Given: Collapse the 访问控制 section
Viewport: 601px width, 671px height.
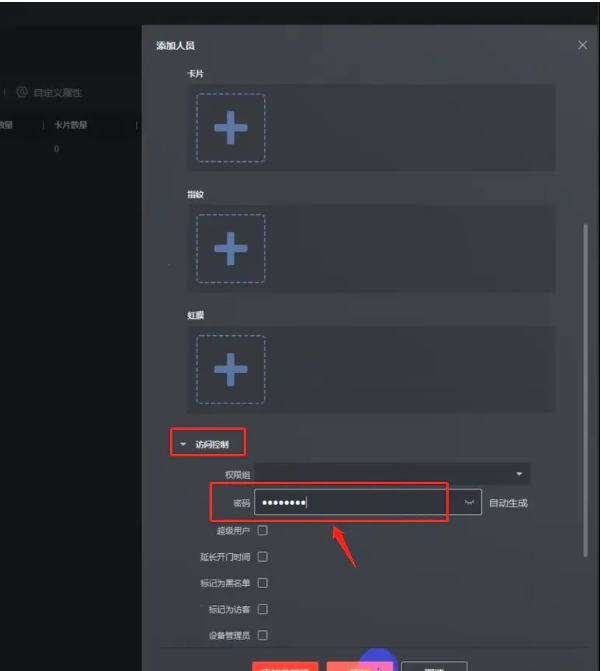Looking at the screenshot, I should 184,443.
